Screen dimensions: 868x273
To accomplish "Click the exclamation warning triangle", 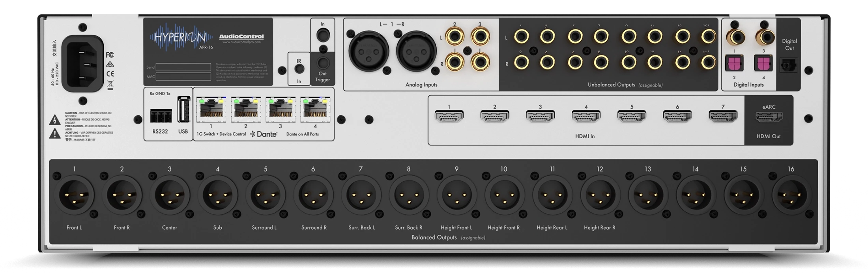I will 54,134.
